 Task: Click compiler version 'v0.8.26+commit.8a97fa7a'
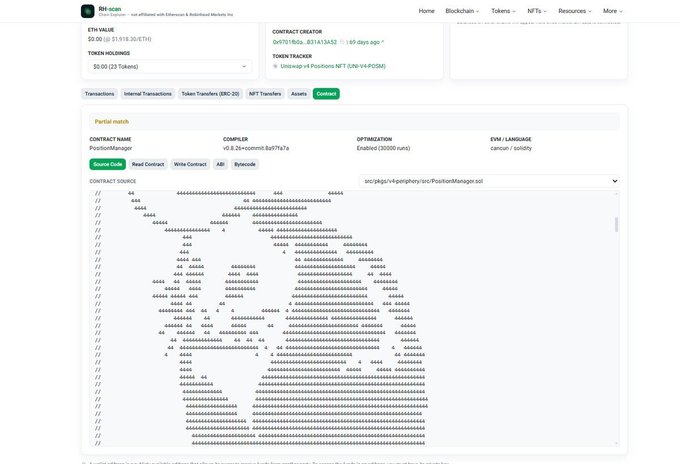point(256,148)
